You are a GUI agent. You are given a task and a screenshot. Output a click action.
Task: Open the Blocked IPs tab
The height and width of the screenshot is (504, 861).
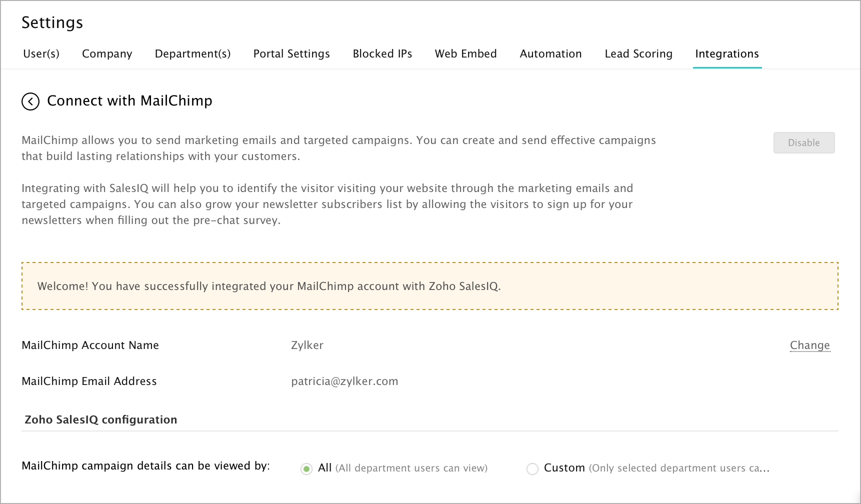(x=382, y=53)
